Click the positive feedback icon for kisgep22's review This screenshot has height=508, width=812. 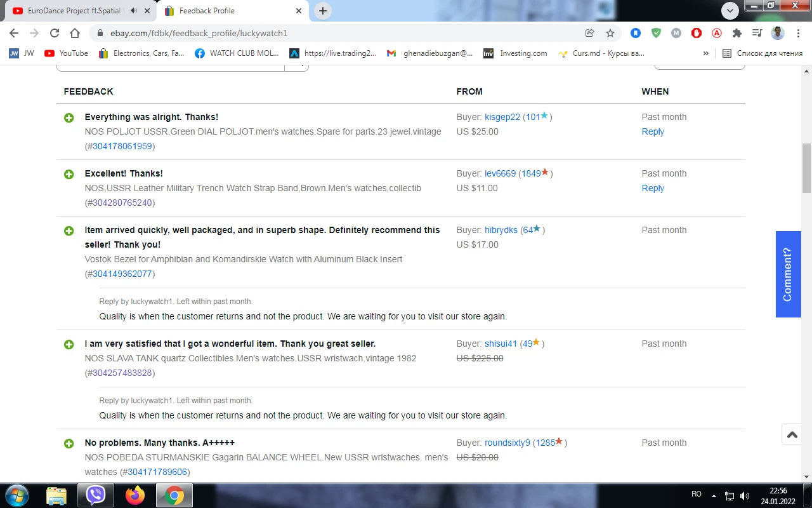69,117
